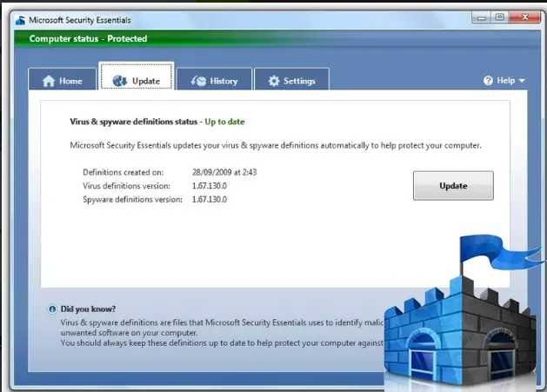Open the Home tab
The image size is (547, 392).
point(63,79)
